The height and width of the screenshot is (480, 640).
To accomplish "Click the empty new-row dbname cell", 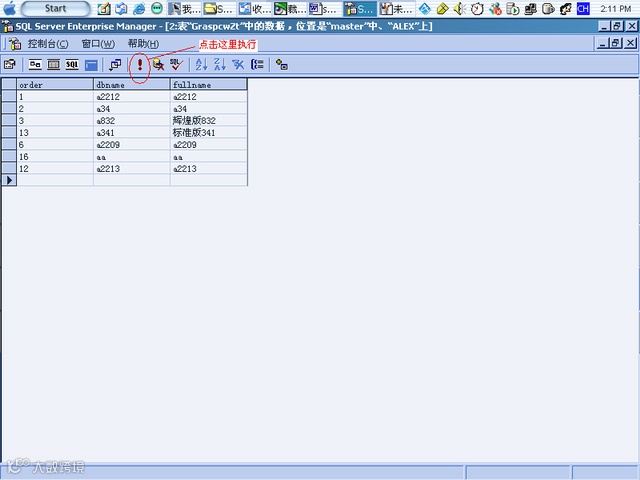I will (x=131, y=180).
